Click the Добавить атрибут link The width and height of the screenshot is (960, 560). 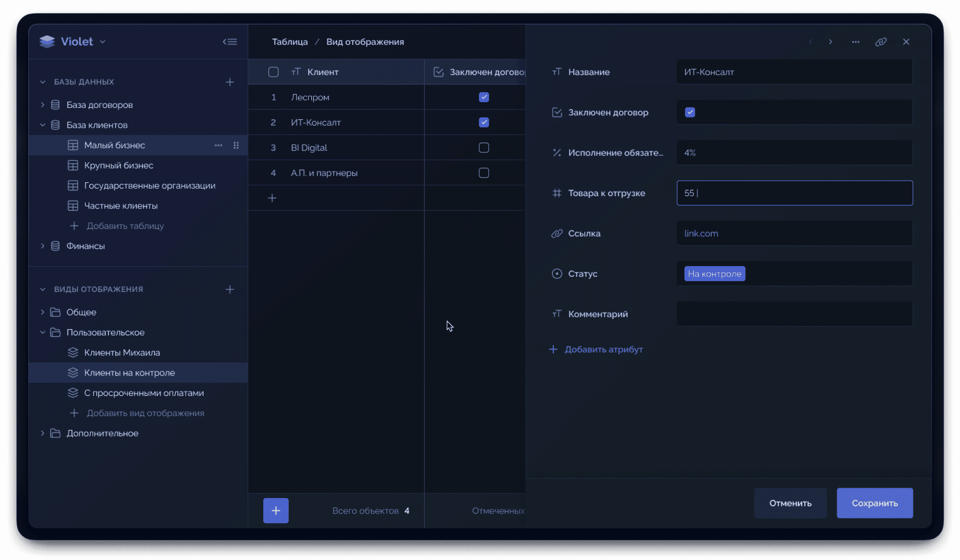point(603,349)
